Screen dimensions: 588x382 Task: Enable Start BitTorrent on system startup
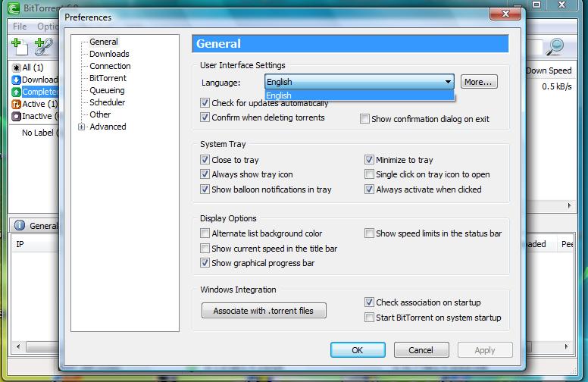click(x=369, y=318)
